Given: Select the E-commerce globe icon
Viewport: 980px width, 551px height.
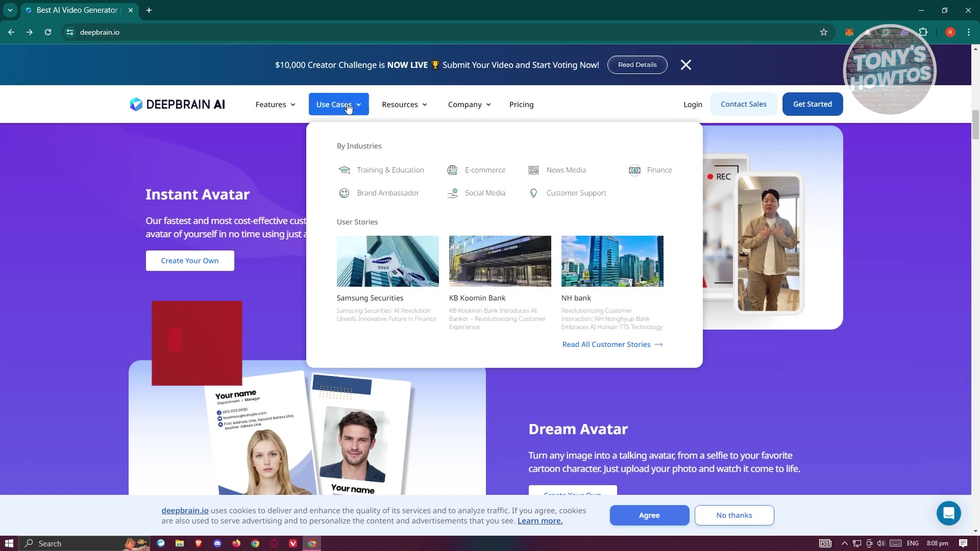Looking at the screenshot, I should pos(452,170).
